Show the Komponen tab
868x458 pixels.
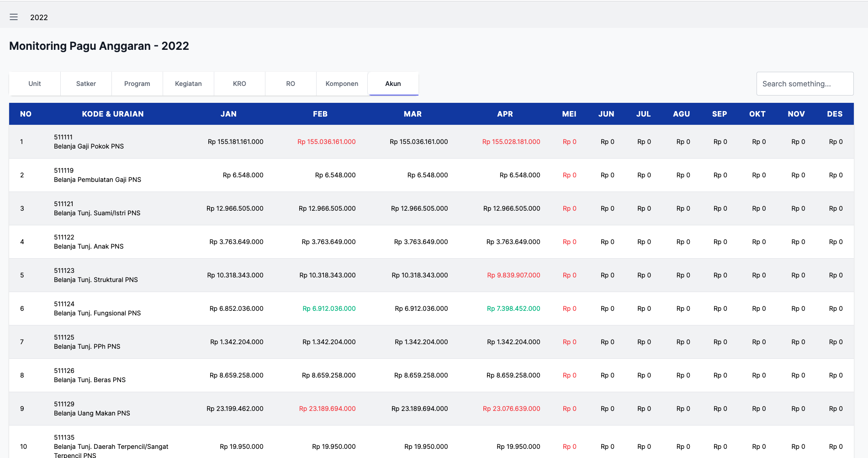pos(342,84)
